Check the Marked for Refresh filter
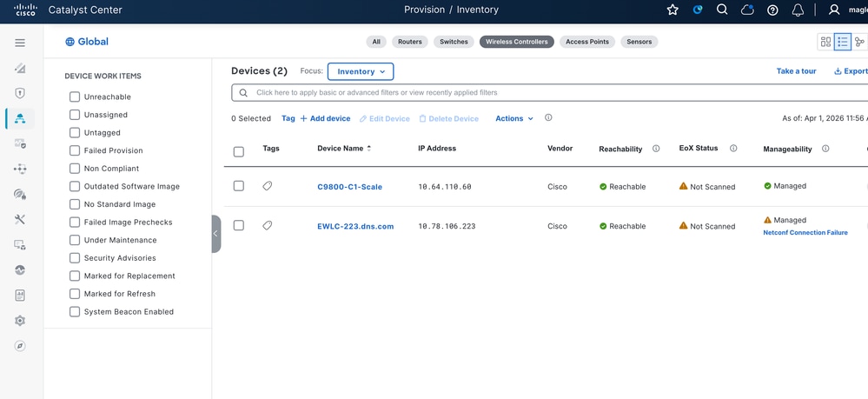This screenshot has height=399, width=868. (75, 294)
